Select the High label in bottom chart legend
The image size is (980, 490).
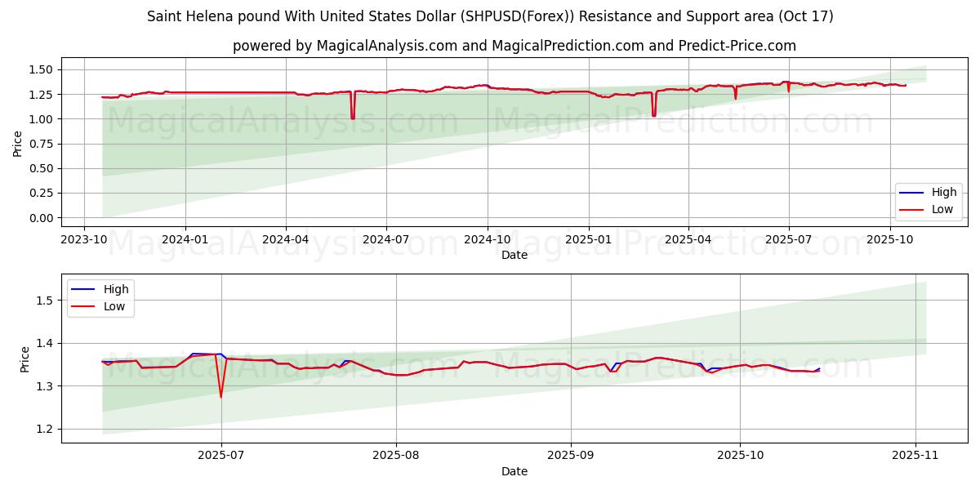point(118,289)
